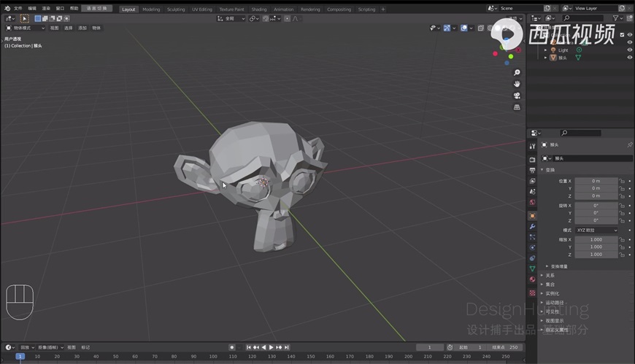Switch to the Shading workspace tab
This screenshot has height=364, width=635.
pos(259,9)
